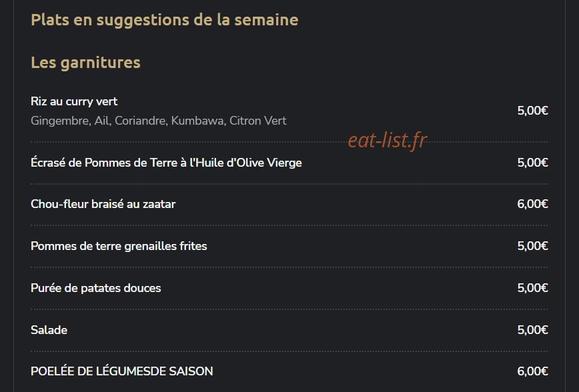579x392 pixels.
Task: Pick Purée de patates douces
Action: coord(95,288)
